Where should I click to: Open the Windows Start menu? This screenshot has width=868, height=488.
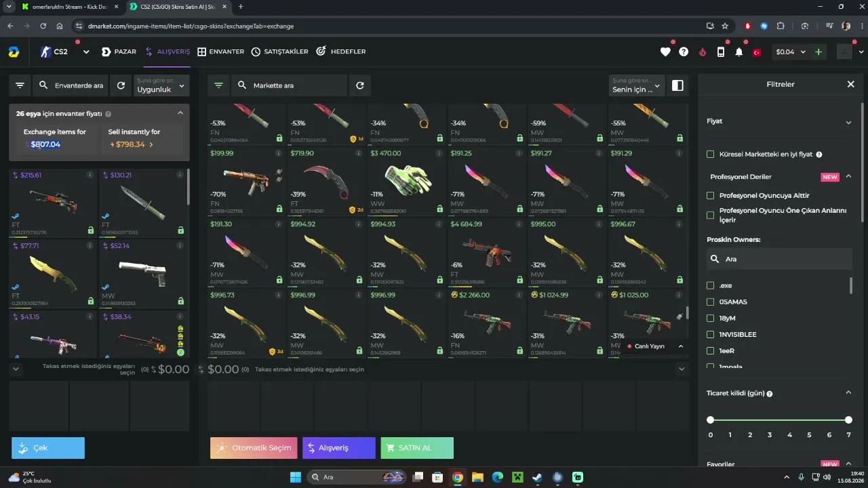click(296, 477)
